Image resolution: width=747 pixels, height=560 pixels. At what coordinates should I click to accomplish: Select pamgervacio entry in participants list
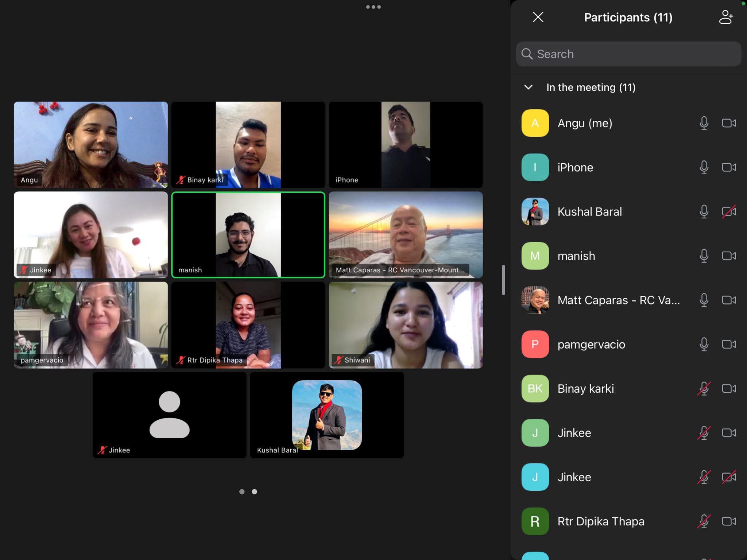pos(591,344)
